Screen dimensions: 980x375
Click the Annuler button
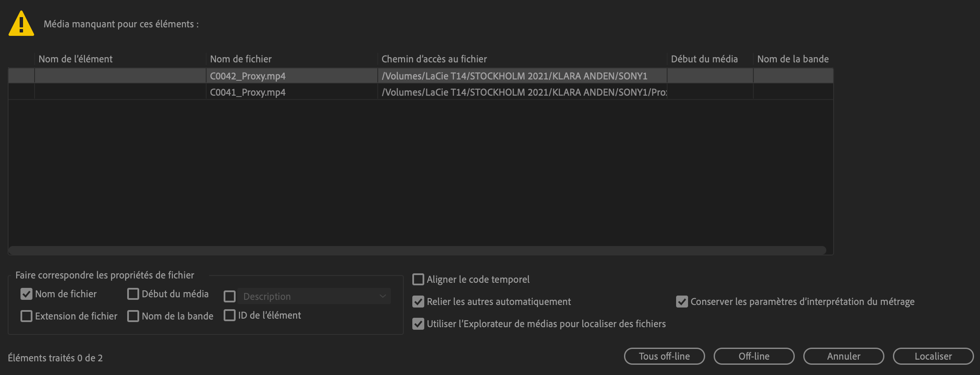coord(843,356)
